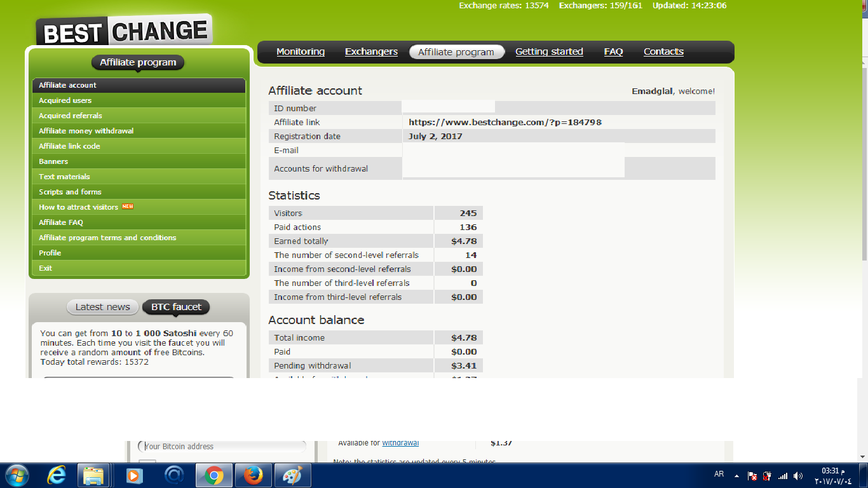Go to the Getting started tab
This screenshot has width=868, height=488.
(549, 51)
